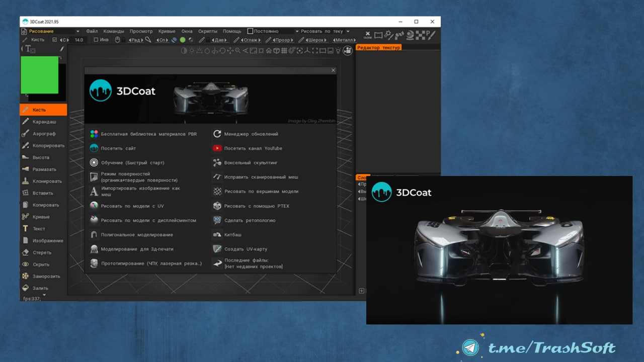Image resolution: width=644 pixels, height=362 pixels.
Task: Select the Высота height tool
Action: pos(43,157)
